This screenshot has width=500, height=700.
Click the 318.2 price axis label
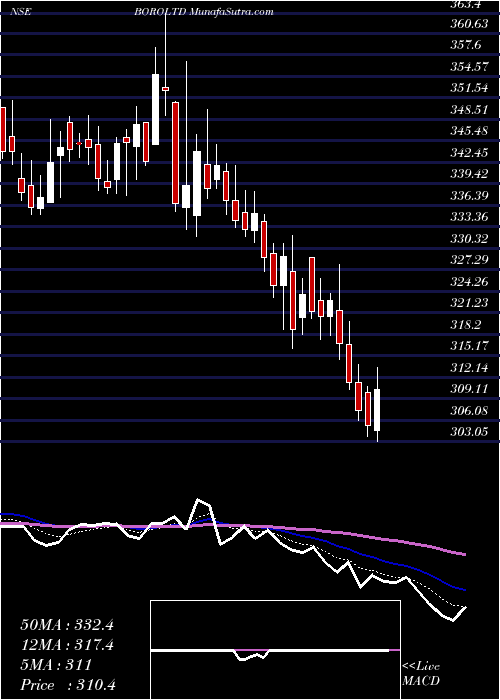(x=467, y=324)
